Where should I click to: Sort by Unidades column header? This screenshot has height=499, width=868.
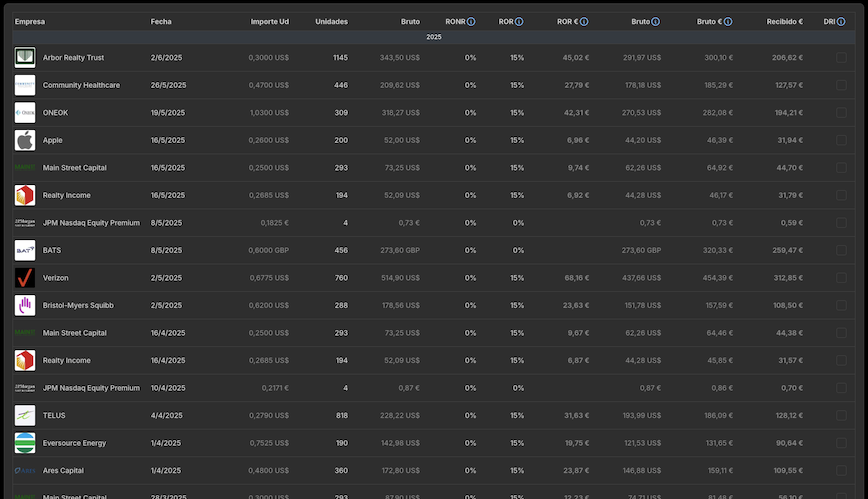point(332,22)
